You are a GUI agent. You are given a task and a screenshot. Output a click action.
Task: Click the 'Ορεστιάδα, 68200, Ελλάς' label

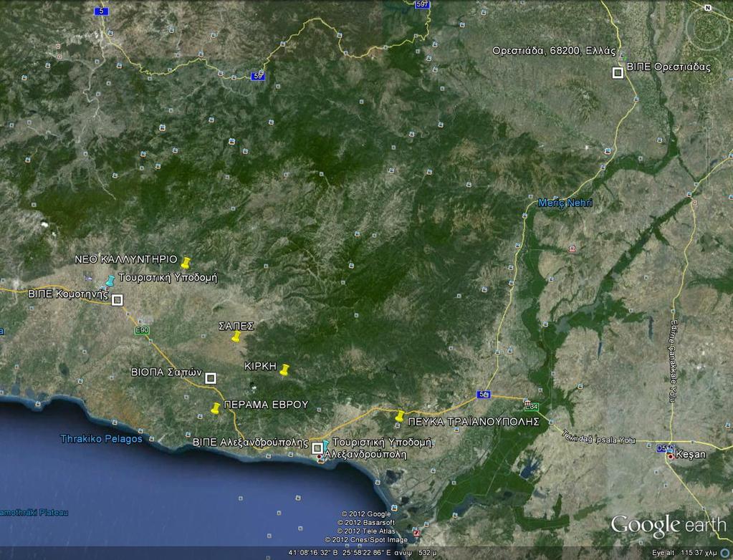(554, 51)
